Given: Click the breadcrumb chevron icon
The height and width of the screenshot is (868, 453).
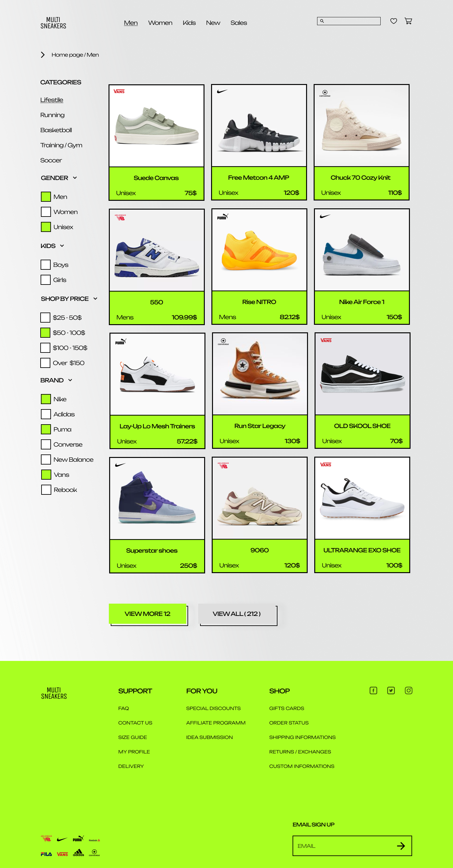Looking at the screenshot, I should (x=43, y=54).
